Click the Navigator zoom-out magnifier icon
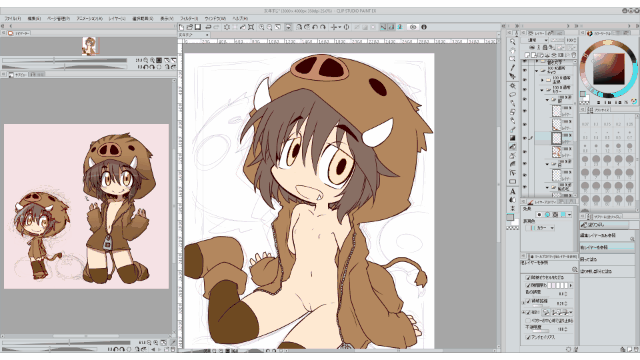The height and width of the screenshot is (360, 640). [x=146, y=60]
